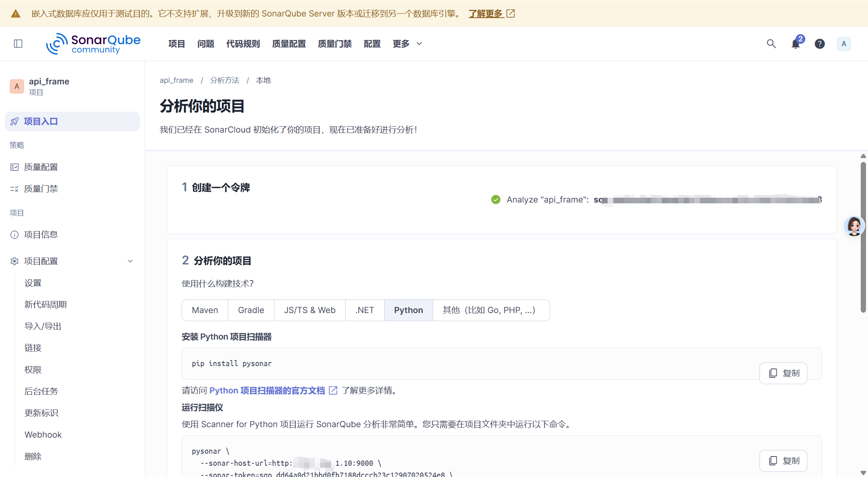868x477 pixels.
Task: Select the Python build technology option
Action: [x=408, y=310]
